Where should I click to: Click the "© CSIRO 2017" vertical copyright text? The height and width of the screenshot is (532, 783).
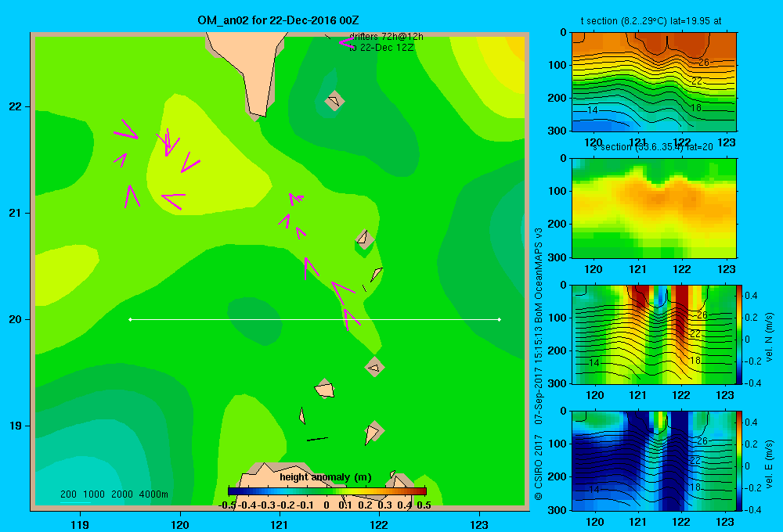pyautogui.click(x=539, y=468)
